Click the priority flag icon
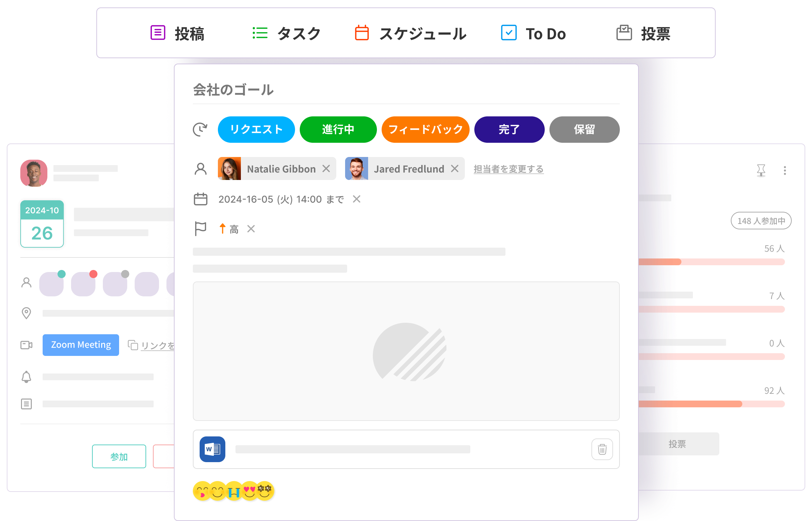This screenshot has height=521, width=812. pyautogui.click(x=200, y=229)
